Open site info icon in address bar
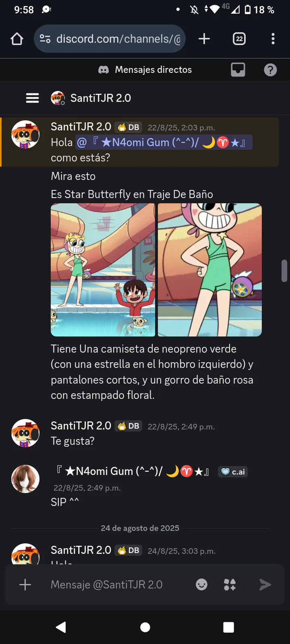Image resolution: width=290 pixels, height=644 pixels. [45, 39]
